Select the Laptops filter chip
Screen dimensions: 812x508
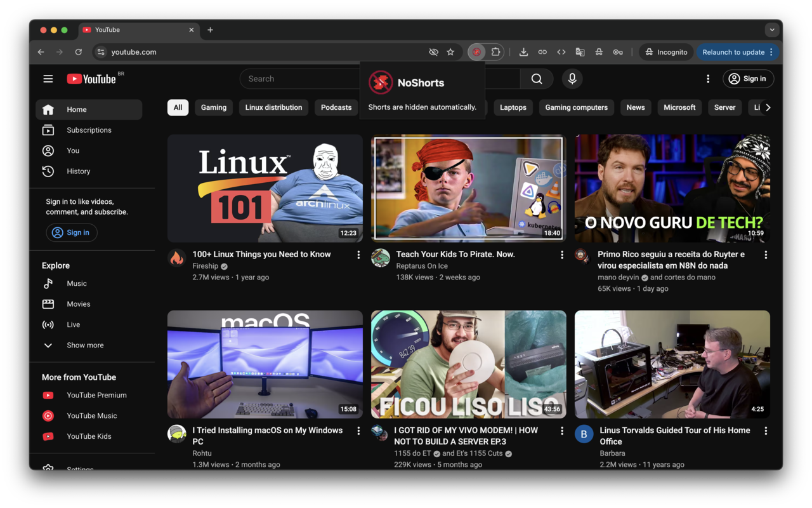coord(513,107)
